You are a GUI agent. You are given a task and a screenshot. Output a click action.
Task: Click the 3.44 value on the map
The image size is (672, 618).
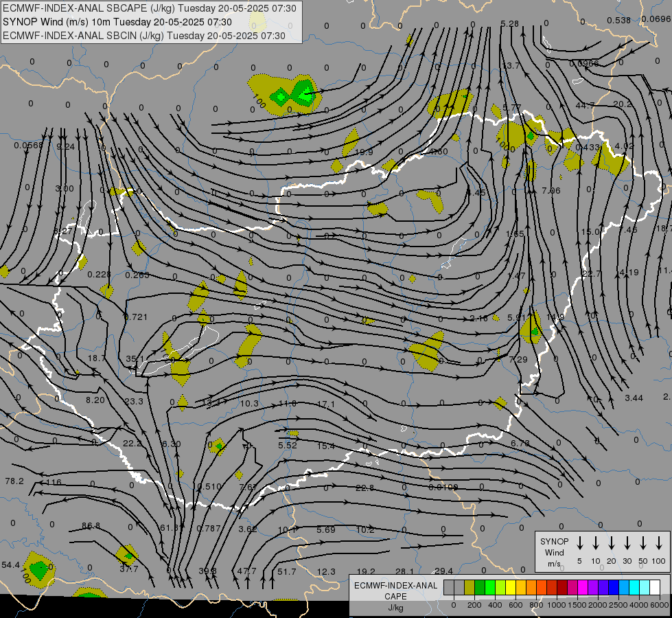[634, 398]
